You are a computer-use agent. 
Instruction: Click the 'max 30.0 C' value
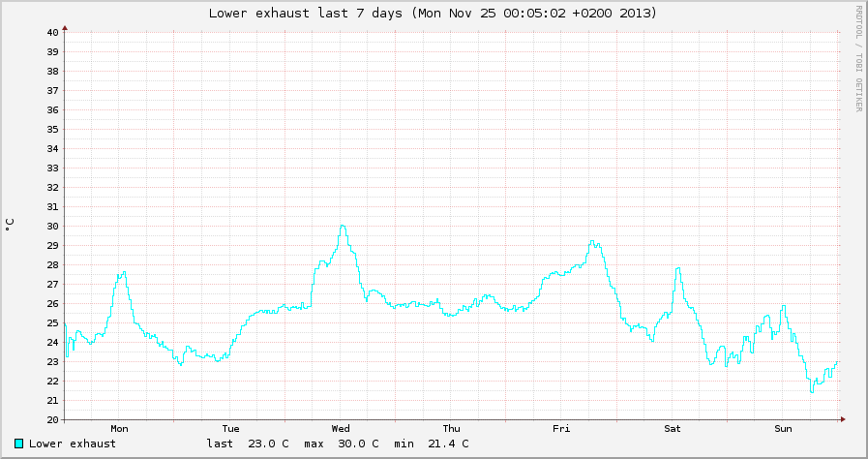342,444
